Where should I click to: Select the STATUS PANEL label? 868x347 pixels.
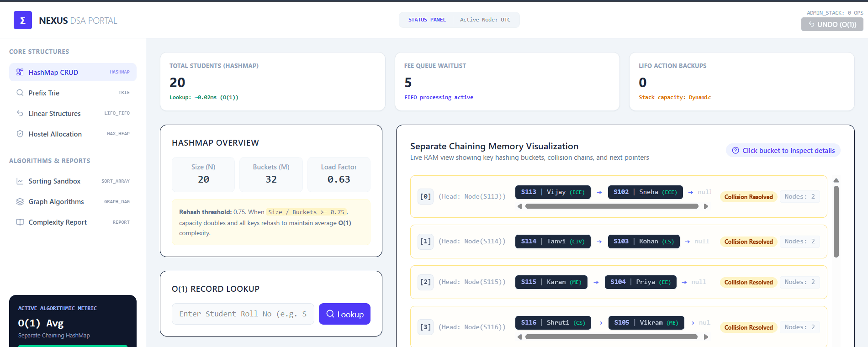point(427,20)
